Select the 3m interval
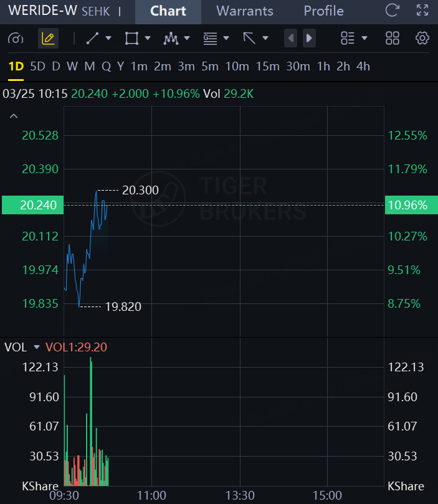 point(186,67)
